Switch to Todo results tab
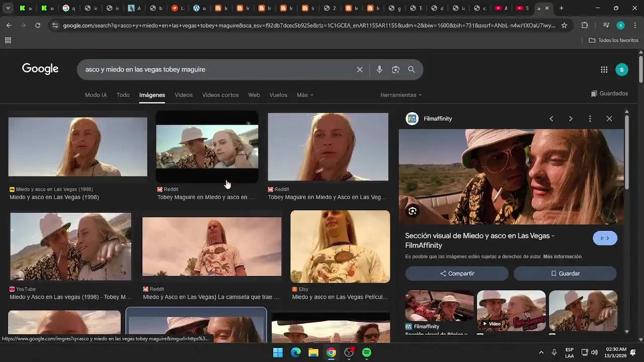644x362 pixels. pyautogui.click(x=123, y=95)
